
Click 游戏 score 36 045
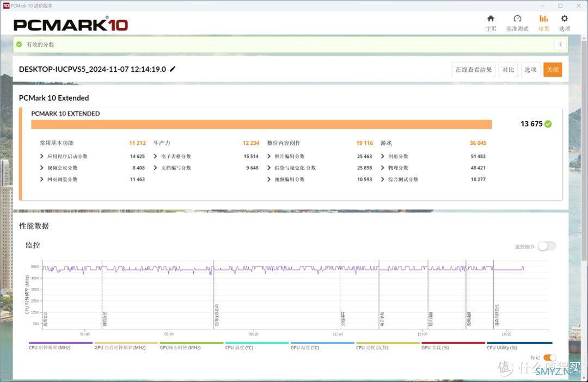478,143
